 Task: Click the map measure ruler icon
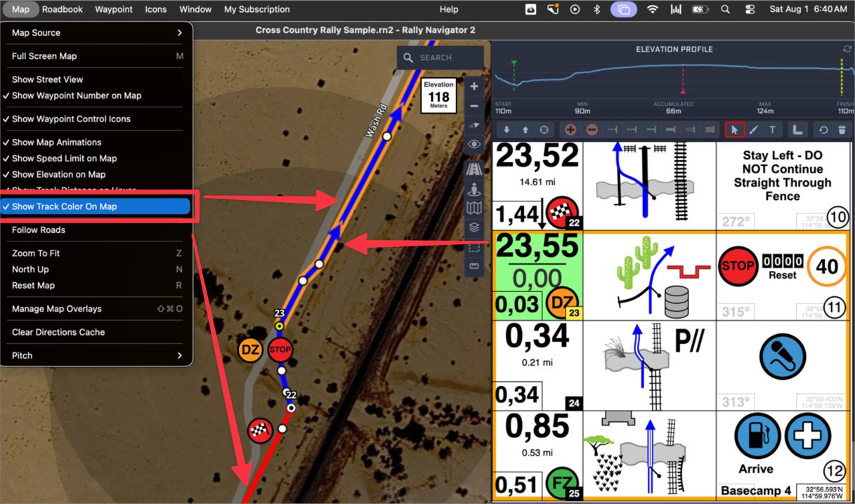click(474, 266)
